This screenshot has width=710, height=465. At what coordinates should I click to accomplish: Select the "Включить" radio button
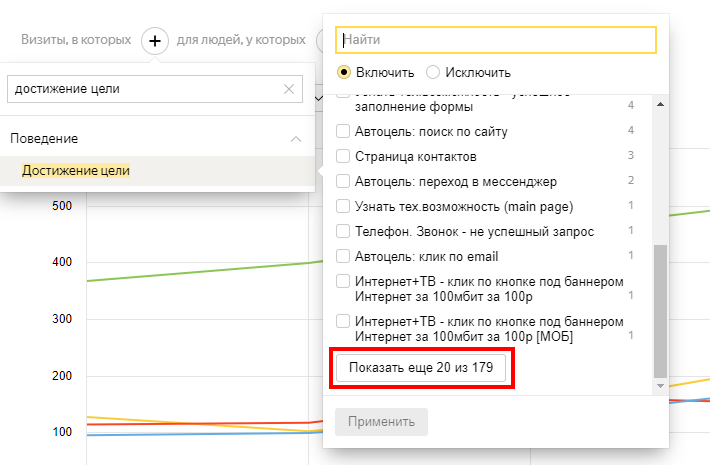click(344, 72)
